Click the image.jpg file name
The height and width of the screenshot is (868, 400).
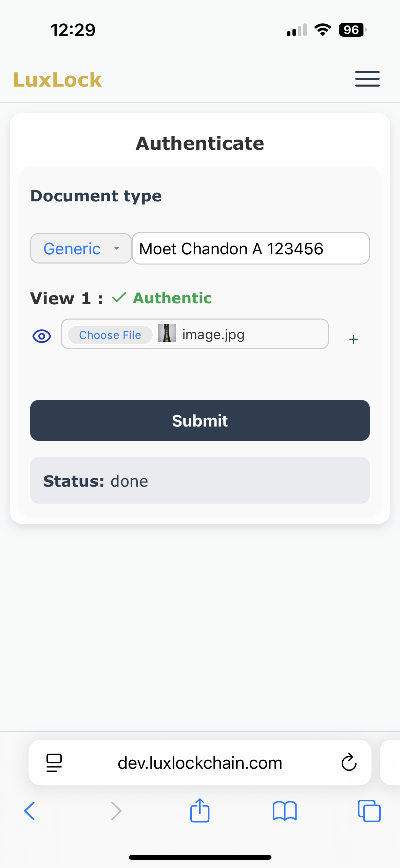pos(213,335)
